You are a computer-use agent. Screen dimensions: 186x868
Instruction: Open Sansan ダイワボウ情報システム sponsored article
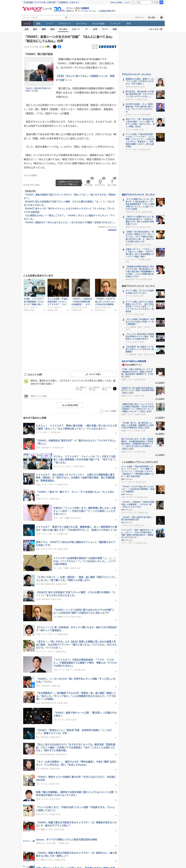tap(66, 839)
